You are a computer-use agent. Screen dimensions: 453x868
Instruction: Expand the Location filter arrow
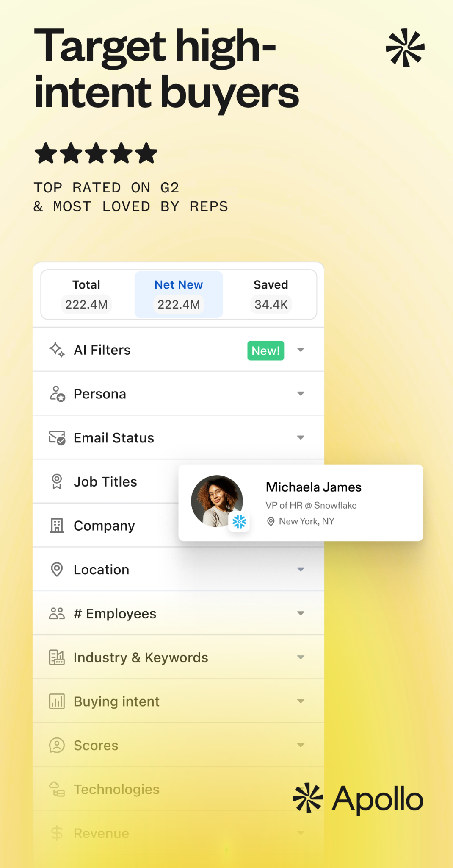coord(301,569)
